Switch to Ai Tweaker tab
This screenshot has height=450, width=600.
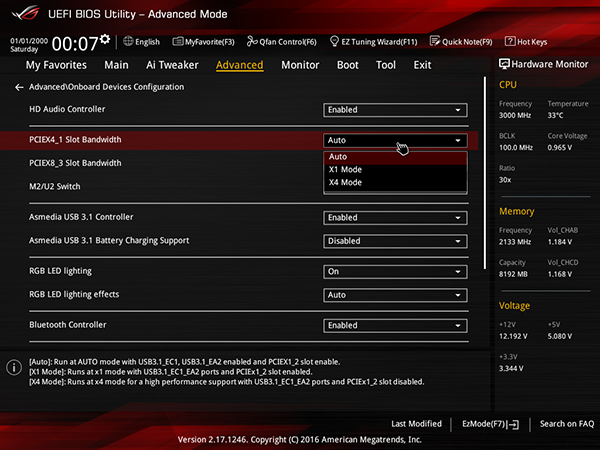172,65
